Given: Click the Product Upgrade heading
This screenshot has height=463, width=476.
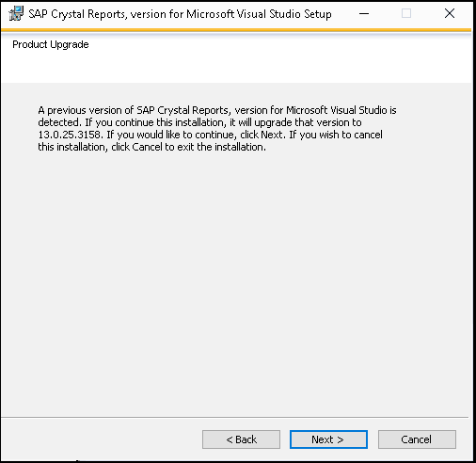Looking at the screenshot, I should pos(51,44).
